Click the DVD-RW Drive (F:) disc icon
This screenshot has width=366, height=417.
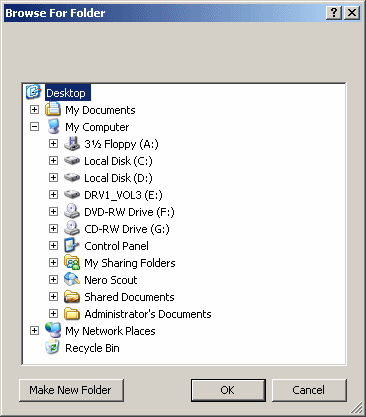(x=72, y=212)
